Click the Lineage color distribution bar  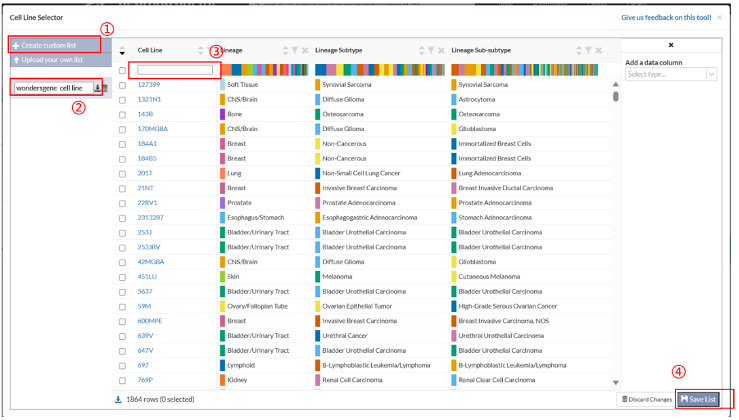point(264,70)
